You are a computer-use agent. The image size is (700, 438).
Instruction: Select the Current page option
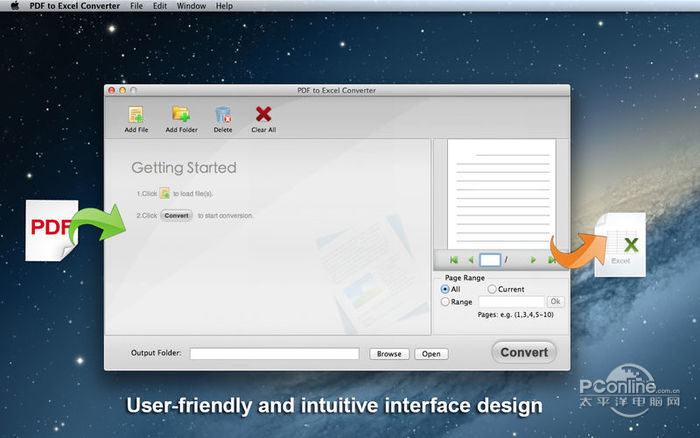[x=492, y=289]
